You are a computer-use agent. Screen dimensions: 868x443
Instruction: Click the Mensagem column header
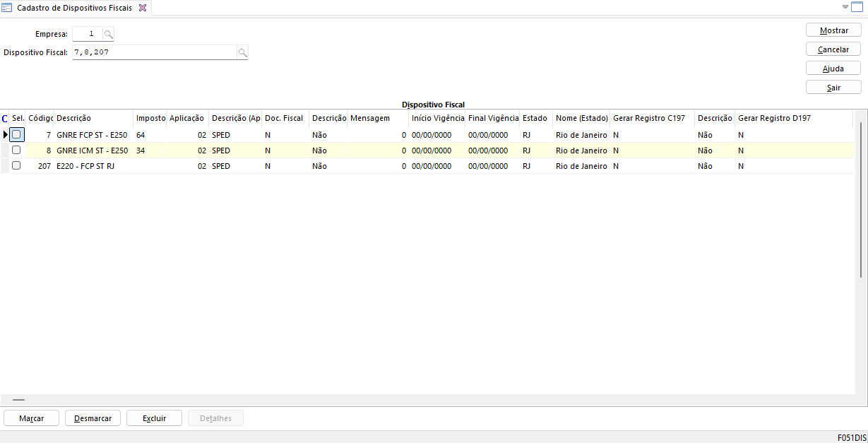379,118
